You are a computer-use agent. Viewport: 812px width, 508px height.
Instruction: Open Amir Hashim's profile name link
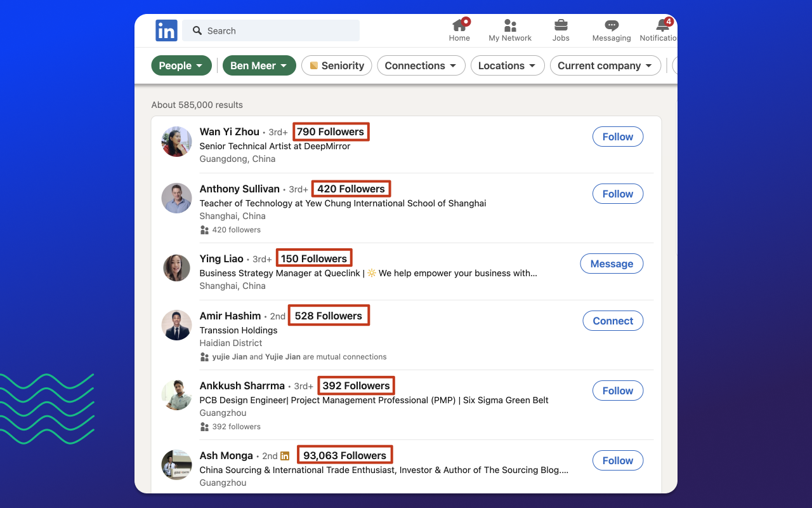coord(230,316)
